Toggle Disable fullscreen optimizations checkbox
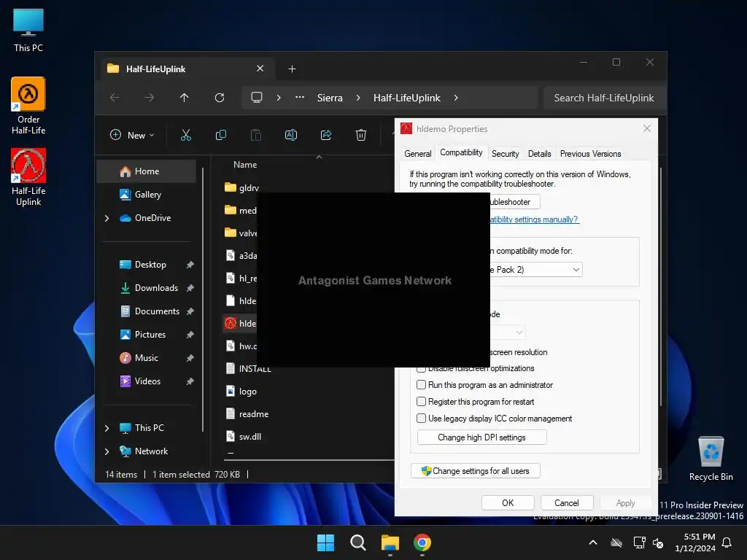 [x=421, y=368]
